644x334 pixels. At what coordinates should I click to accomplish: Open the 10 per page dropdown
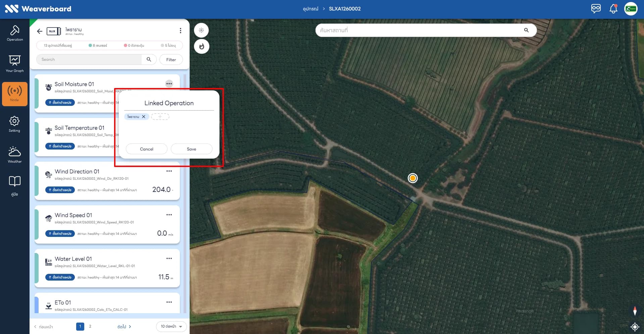171,326
